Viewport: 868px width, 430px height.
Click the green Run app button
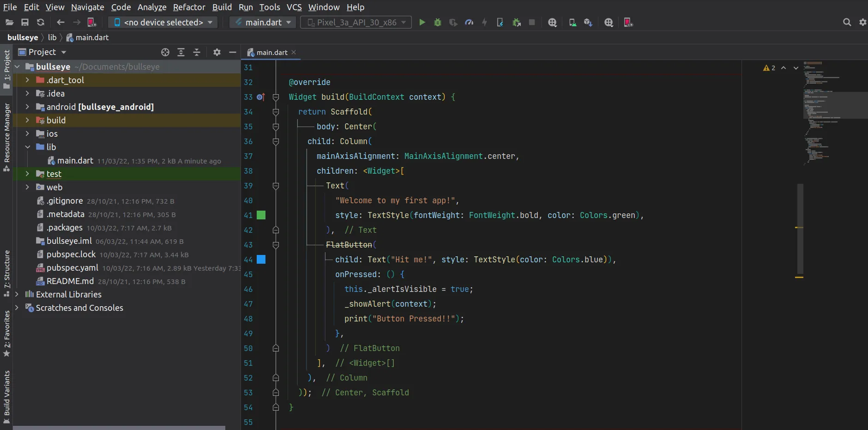coord(422,22)
